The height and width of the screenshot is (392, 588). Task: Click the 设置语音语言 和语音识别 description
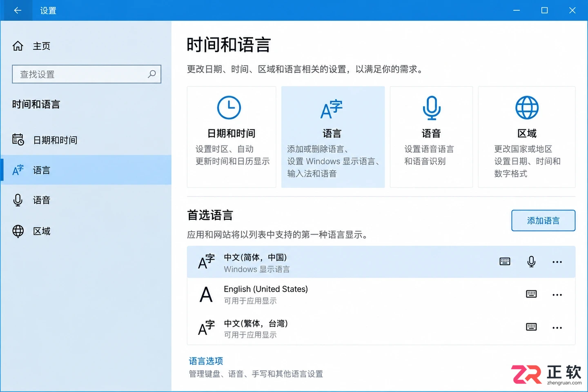[429, 155]
